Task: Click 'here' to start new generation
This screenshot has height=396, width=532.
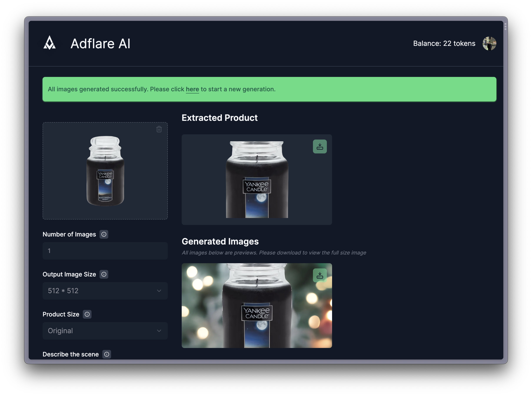Action: (192, 89)
